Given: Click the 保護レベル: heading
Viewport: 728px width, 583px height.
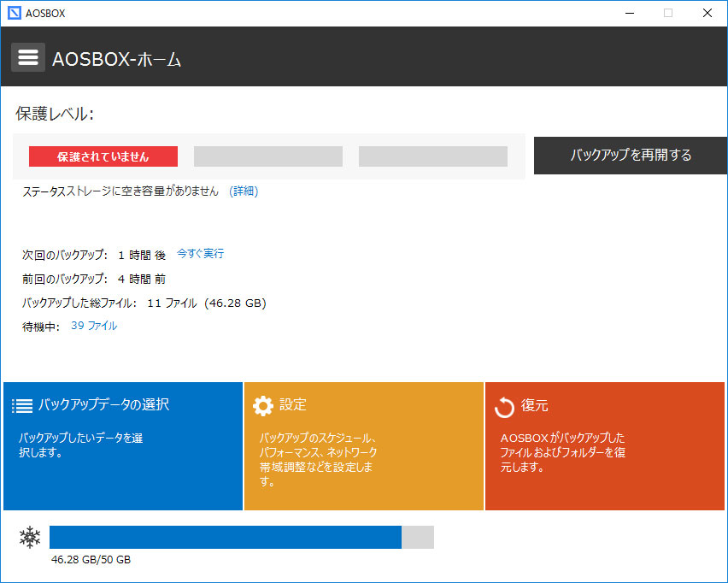Looking at the screenshot, I should 55,114.
